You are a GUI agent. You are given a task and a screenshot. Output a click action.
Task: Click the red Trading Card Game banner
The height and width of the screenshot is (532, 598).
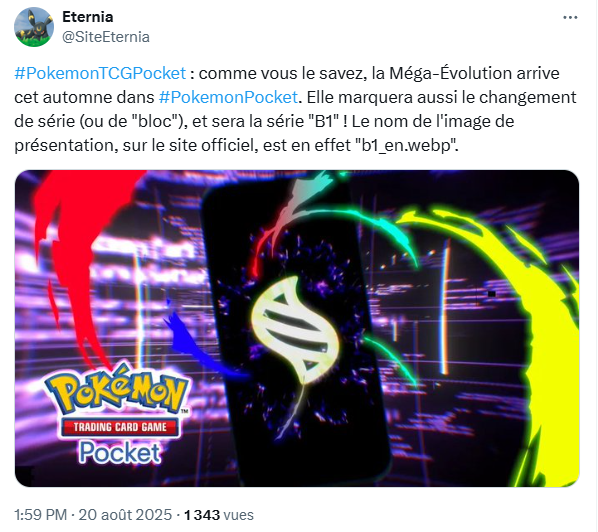coord(120,427)
